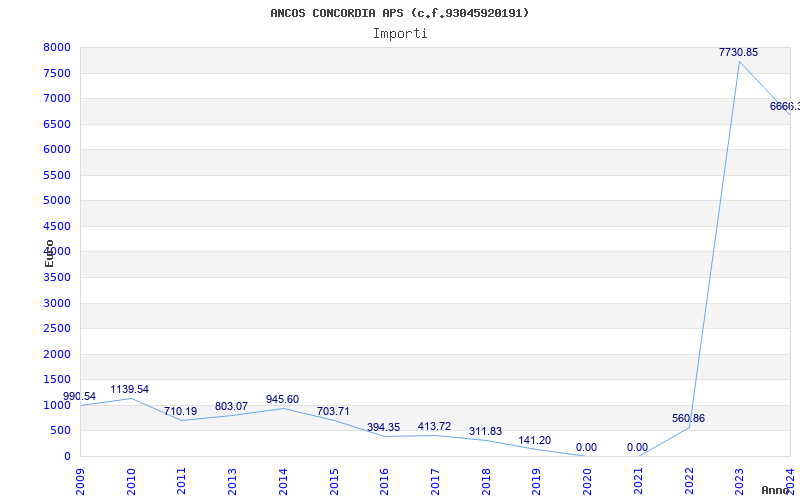Click the 2500 y-axis tick label
Screen dimensions: 800x500
[57, 329]
